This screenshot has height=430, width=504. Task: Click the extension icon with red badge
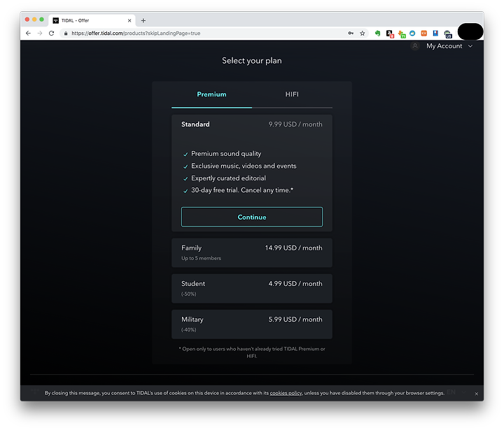click(390, 34)
